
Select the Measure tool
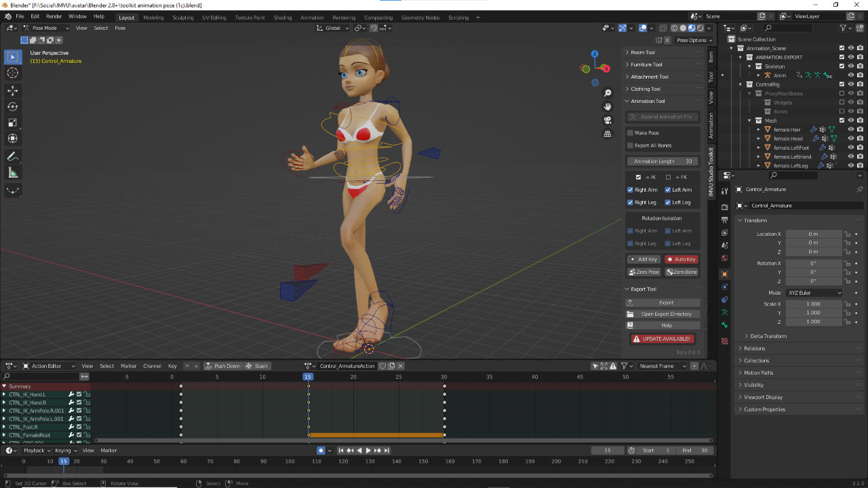[x=13, y=173]
